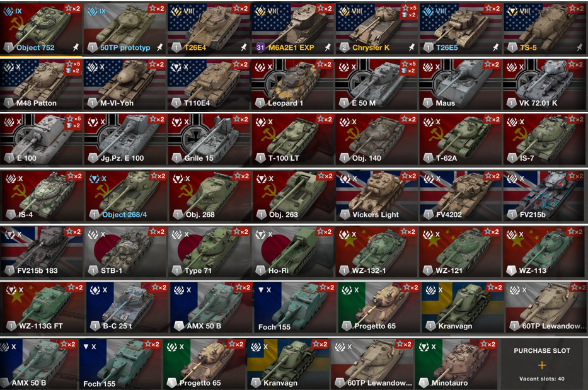Select the WZ-113G FT tank destroyer
Image resolution: width=588 pixels, height=390 pixels.
pos(42,307)
